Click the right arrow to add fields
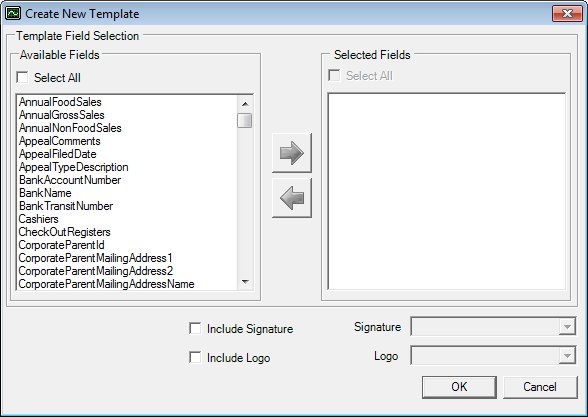The width and height of the screenshot is (588, 417). pos(292,153)
